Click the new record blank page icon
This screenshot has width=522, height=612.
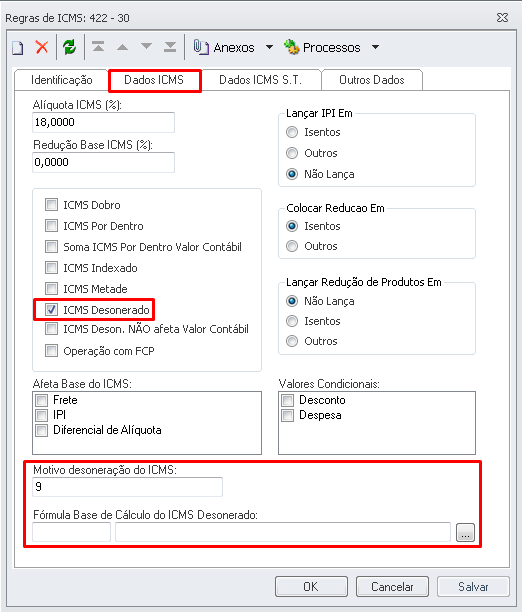18,48
